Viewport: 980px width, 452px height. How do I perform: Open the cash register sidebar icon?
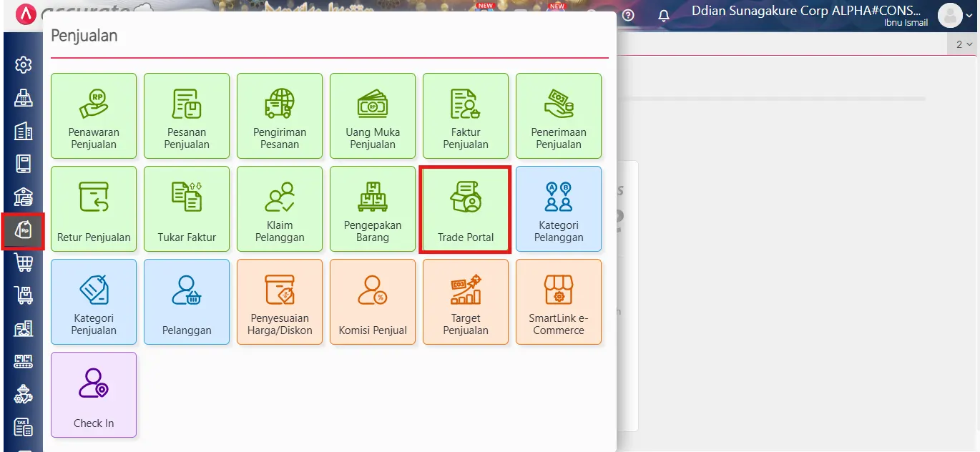coord(23,97)
